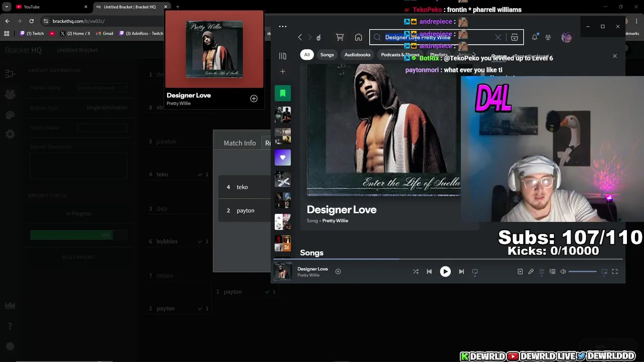Close the YouTube browser tab
This screenshot has height=362, width=644.
click(x=86, y=7)
